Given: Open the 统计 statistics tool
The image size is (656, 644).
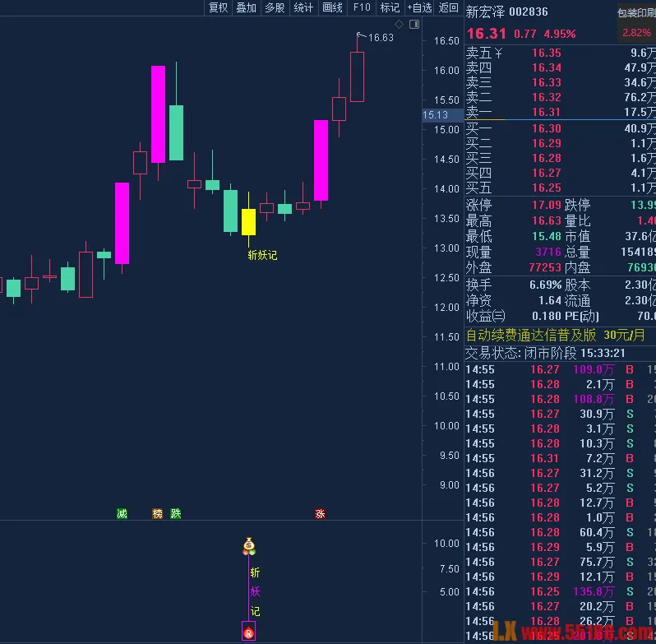Looking at the screenshot, I should coord(303,8).
